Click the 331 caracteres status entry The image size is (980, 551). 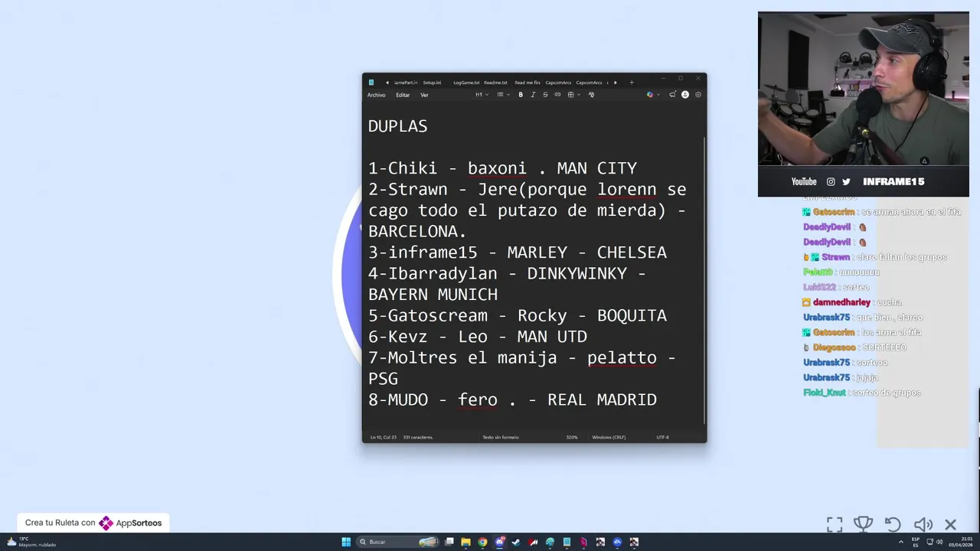click(418, 437)
